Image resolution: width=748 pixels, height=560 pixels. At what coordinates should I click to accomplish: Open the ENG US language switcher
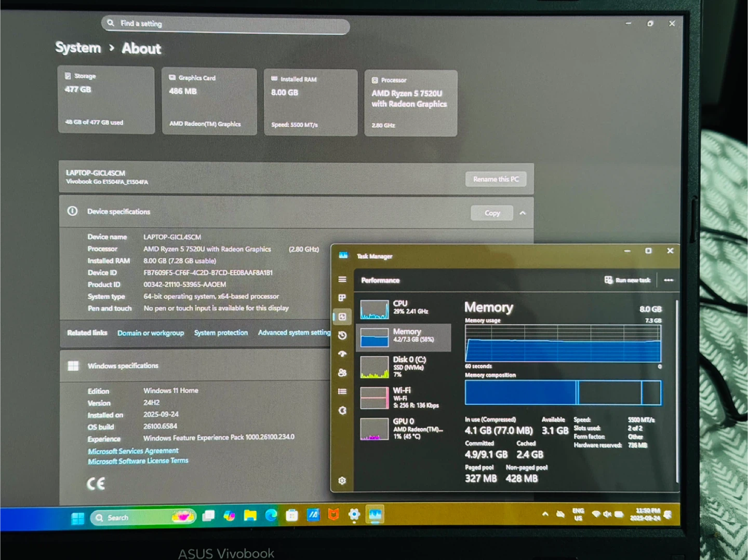tap(578, 514)
